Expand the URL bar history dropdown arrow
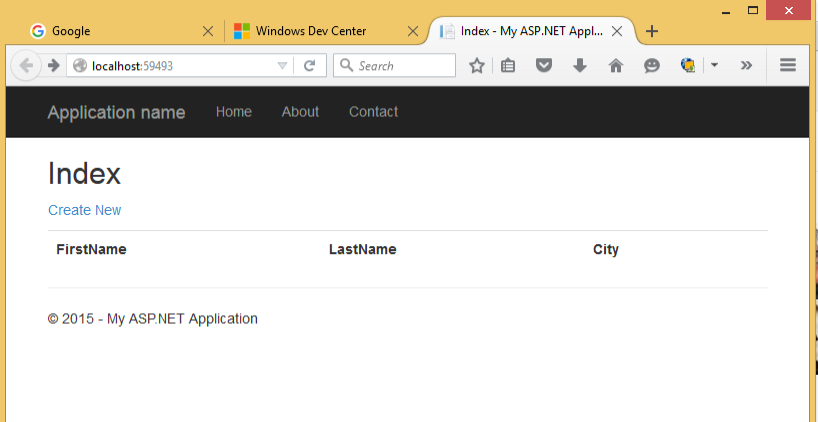Image resolution: width=818 pixels, height=422 pixels. pos(282,66)
